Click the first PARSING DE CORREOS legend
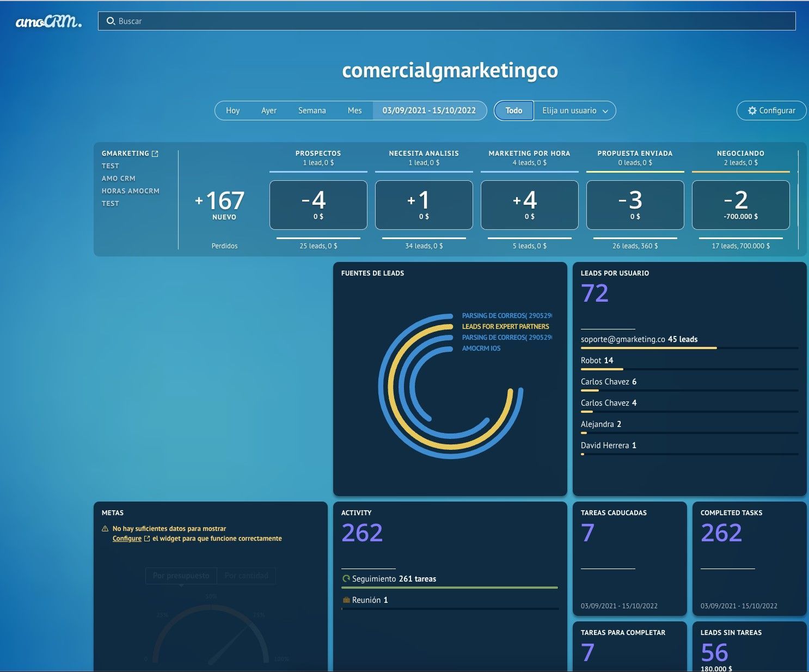 (x=507, y=316)
